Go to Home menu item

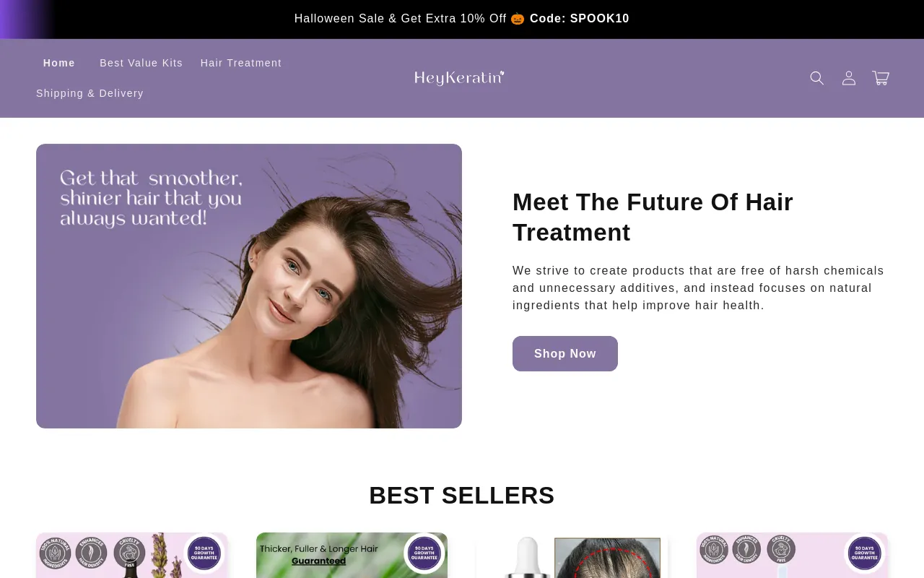[x=59, y=63]
